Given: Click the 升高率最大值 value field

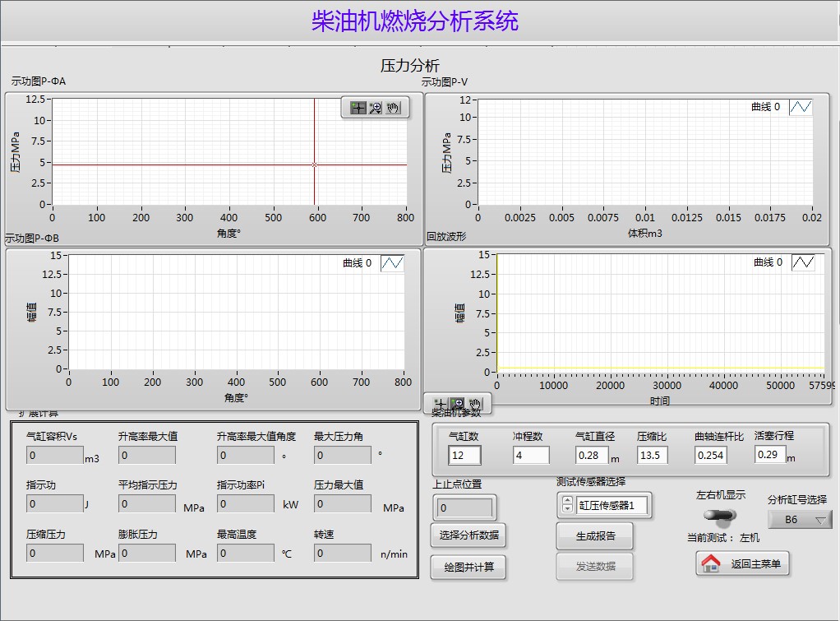Looking at the screenshot, I should (147, 456).
